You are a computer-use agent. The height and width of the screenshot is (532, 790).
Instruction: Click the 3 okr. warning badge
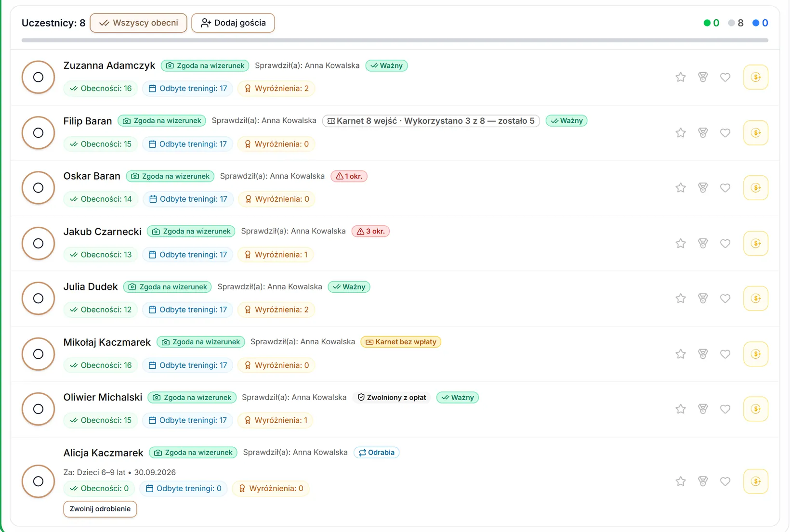[370, 231]
